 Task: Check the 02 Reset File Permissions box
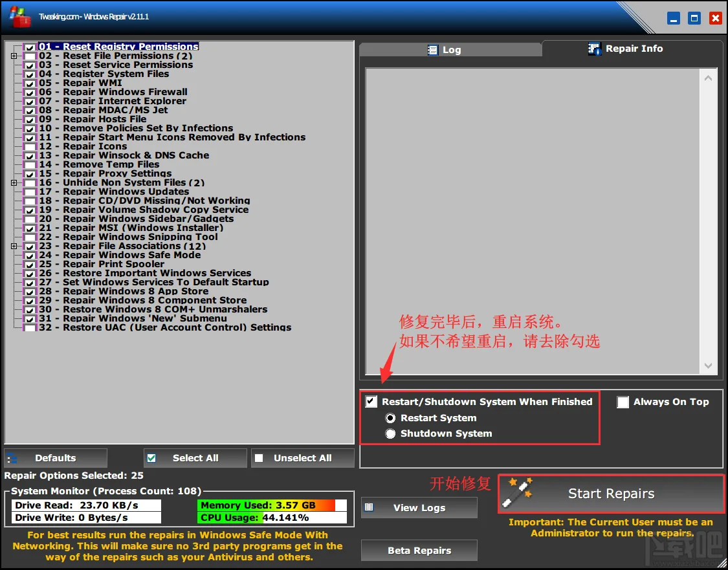coord(30,56)
